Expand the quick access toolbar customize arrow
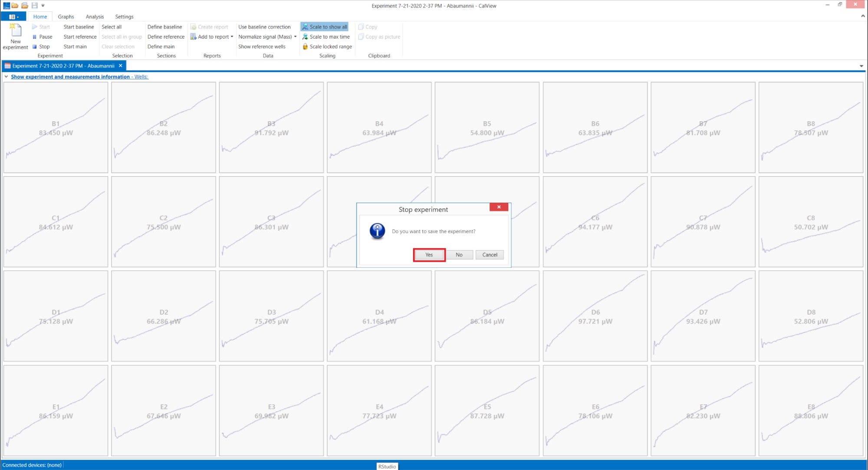Screen dimensions: 868x470 (x=43, y=6)
